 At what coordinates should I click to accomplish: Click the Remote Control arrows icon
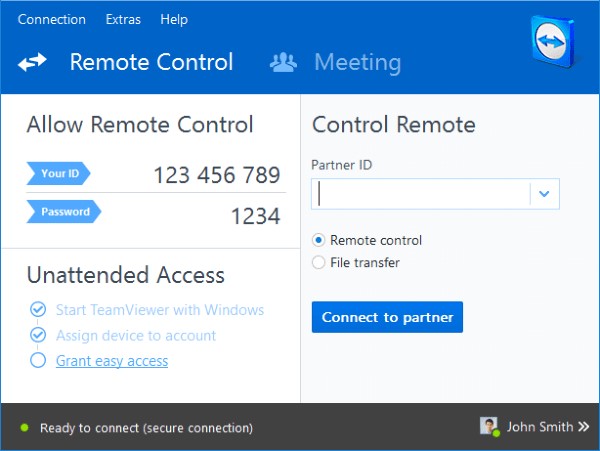(33, 62)
